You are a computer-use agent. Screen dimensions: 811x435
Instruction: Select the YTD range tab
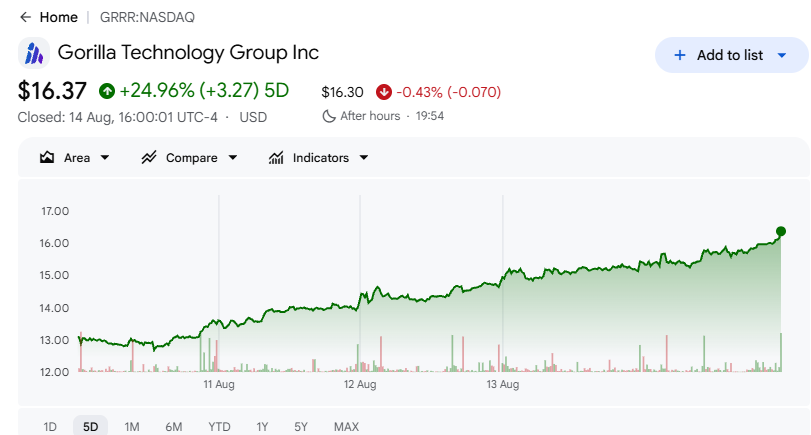pos(219,427)
